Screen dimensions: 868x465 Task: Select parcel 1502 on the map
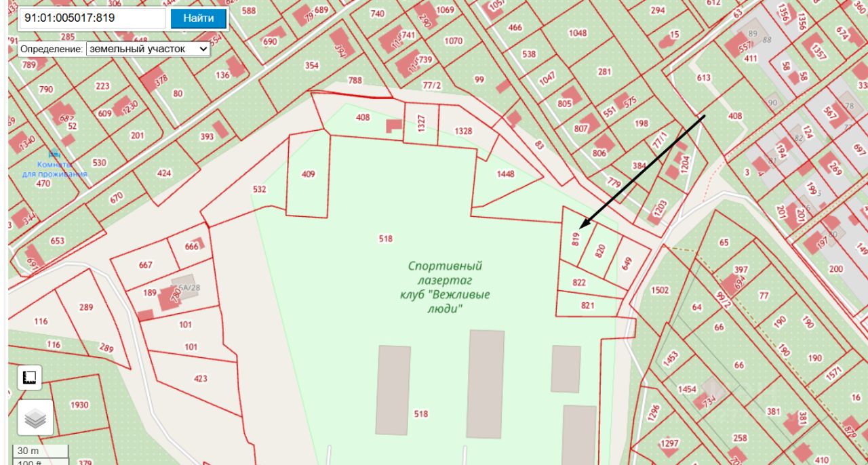coord(660,290)
